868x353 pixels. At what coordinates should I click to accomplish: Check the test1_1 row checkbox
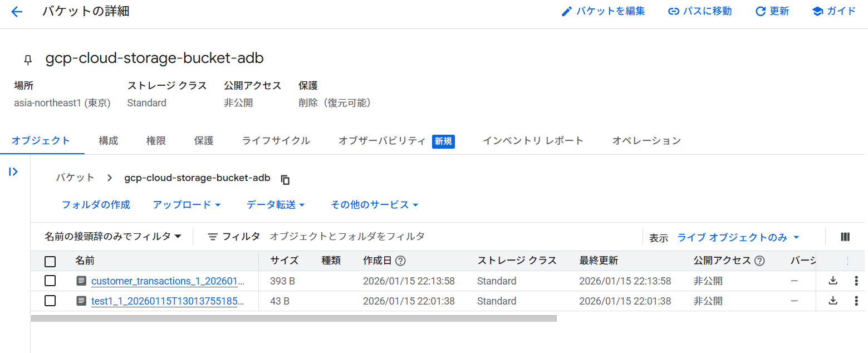(x=50, y=301)
